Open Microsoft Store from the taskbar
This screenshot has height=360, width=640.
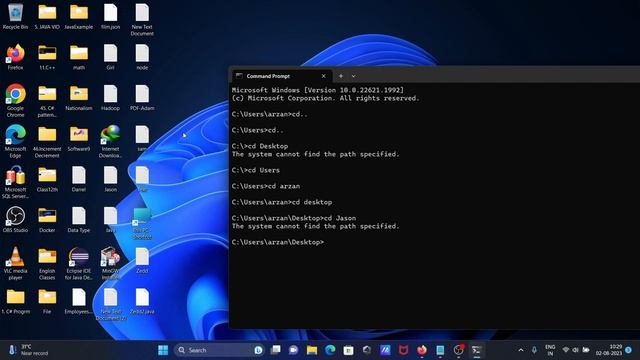coord(349,350)
